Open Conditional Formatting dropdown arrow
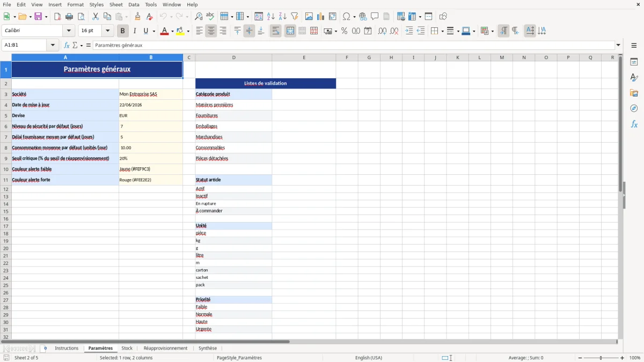The image size is (644, 362). point(492,31)
